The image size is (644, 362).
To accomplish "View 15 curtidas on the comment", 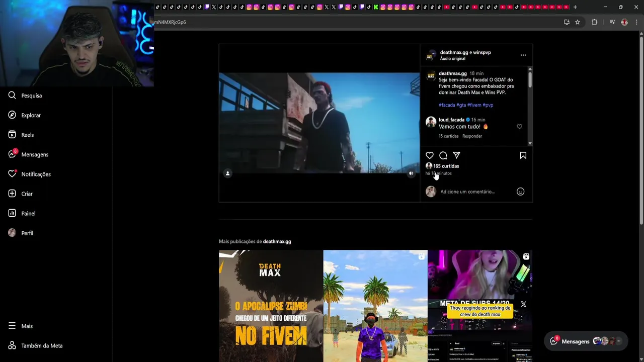I will click(x=448, y=136).
